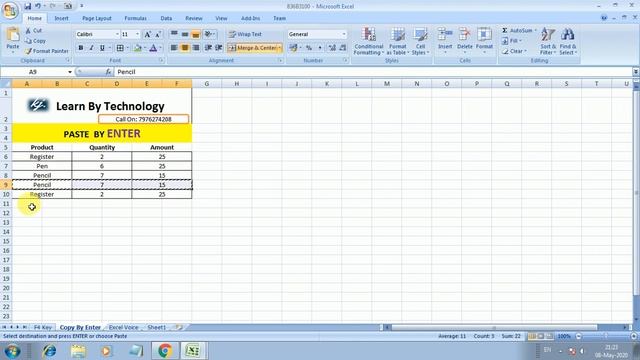Screen dimensions: 640x360
Task: Apply the Fill Color bucket
Action: (x=138, y=48)
